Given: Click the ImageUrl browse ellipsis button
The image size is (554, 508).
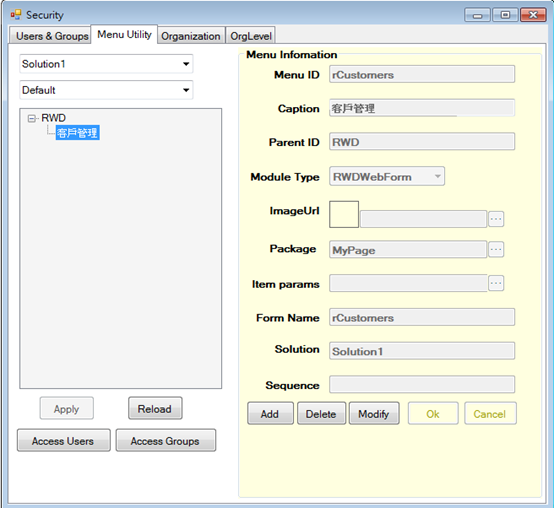Looking at the screenshot, I should tap(496, 219).
